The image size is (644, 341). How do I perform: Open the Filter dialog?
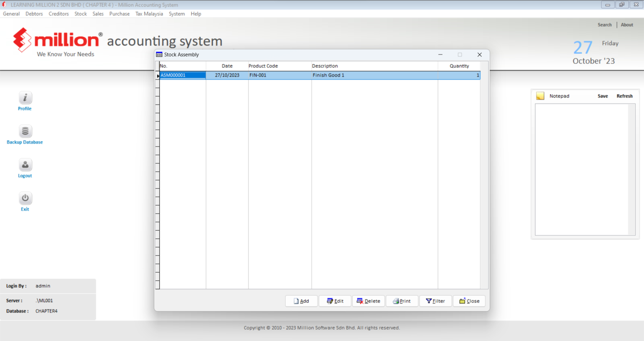[x=436, y=301]
